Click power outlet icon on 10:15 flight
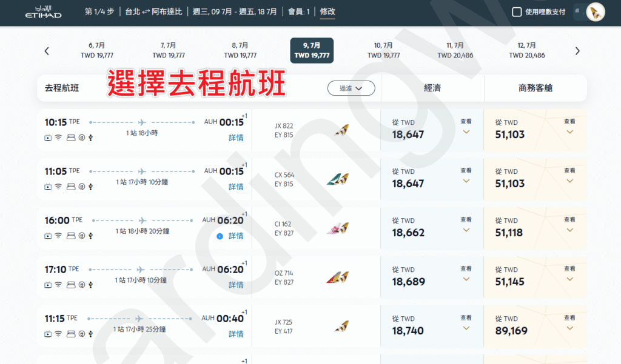Image resolution: width=621 pixels, height=364 pixels. point(82,137)
